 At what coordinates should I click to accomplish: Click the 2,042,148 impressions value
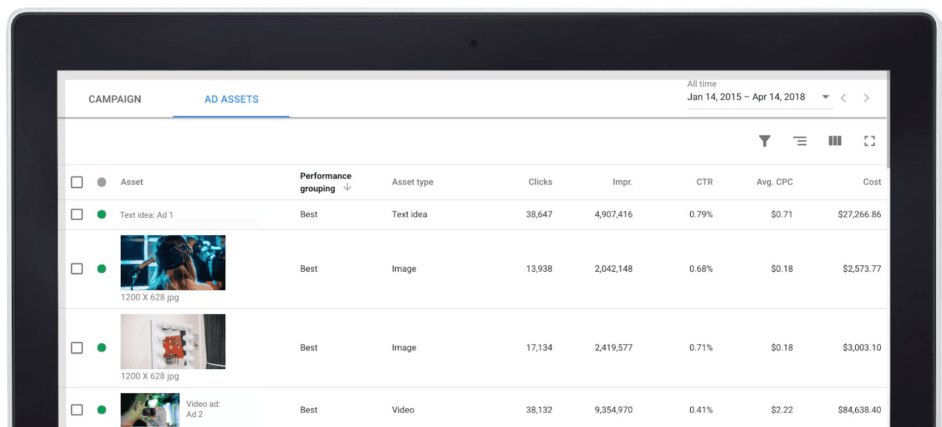click(x=613, y=269)
